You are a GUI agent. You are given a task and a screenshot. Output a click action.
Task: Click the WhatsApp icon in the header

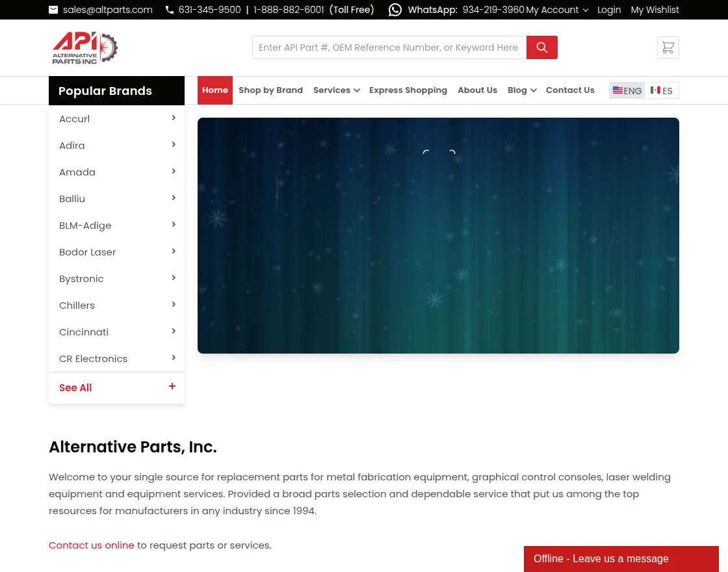coord(395,10)
